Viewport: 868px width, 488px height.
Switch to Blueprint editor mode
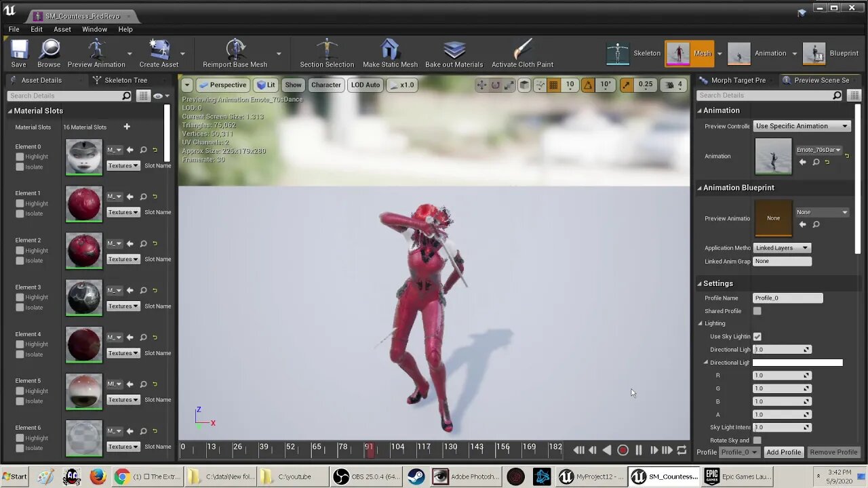(831, 53)
